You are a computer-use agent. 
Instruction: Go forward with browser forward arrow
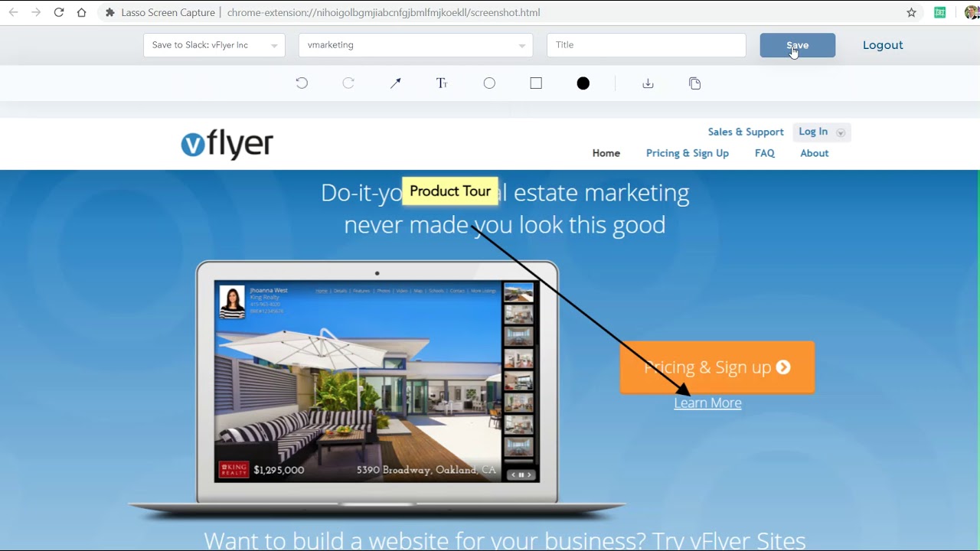click(x=36, y=12)
